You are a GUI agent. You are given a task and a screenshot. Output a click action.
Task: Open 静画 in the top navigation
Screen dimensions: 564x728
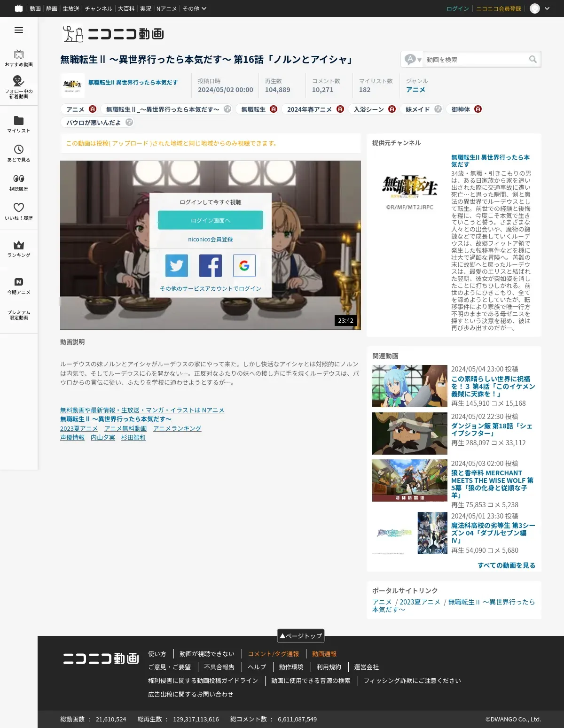(x=52, y=8)
